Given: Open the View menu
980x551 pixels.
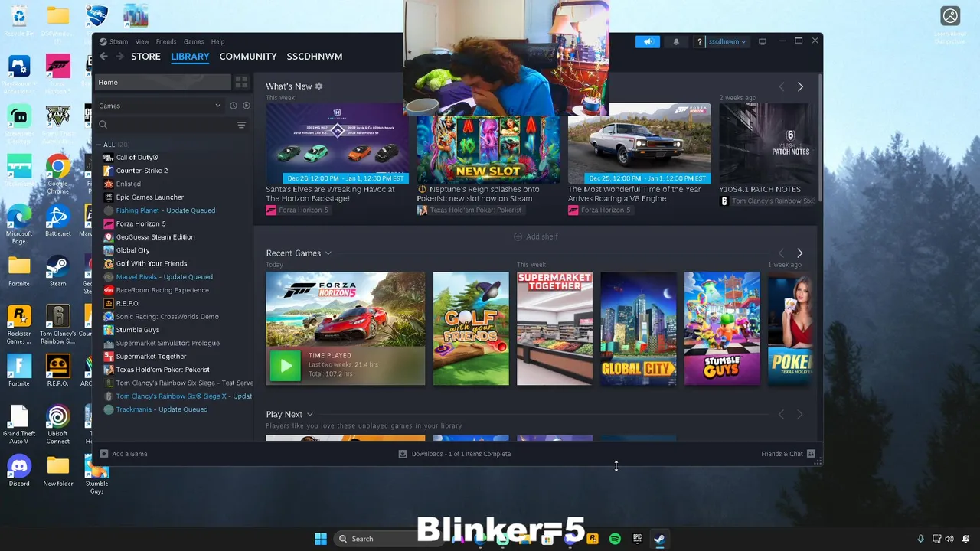Looking at the screenshot, I should click(x=142, y=41).
